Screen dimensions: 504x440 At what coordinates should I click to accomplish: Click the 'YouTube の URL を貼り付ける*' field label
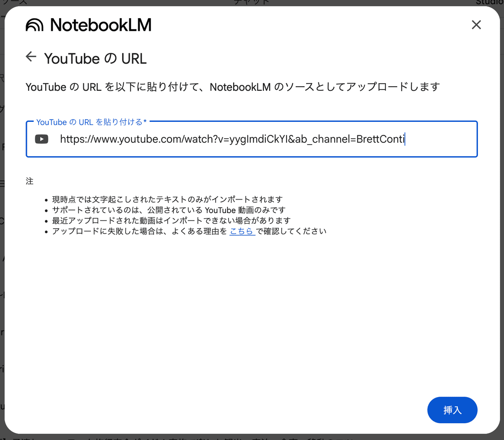point(92,122)
